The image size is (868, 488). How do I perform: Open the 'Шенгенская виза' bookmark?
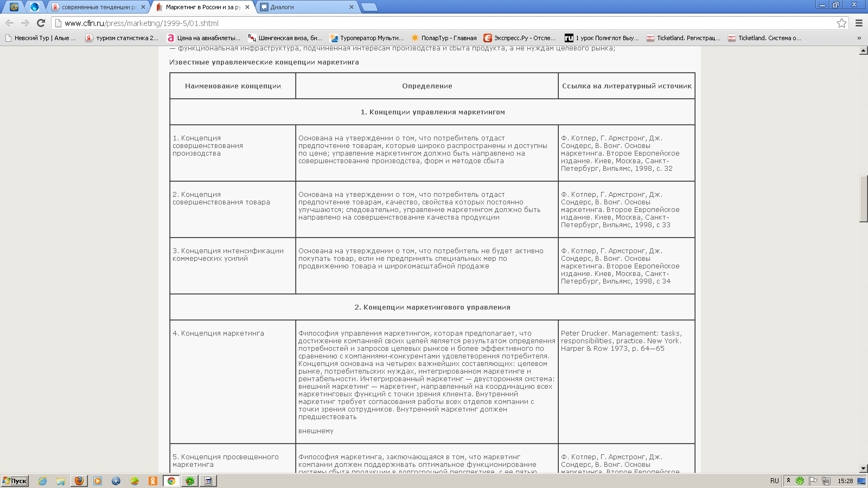click(285, 38)
